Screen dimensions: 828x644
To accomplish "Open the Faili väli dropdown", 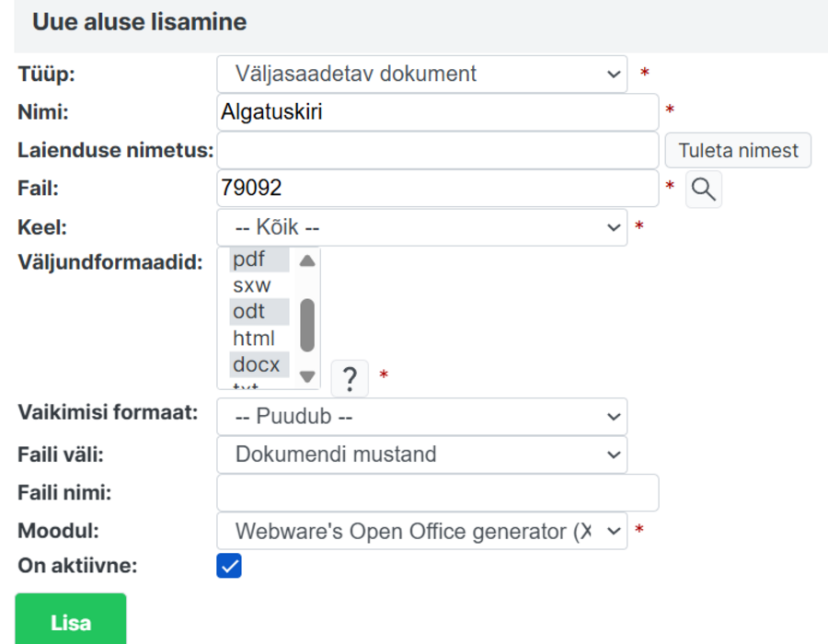I will coord(422,454).
